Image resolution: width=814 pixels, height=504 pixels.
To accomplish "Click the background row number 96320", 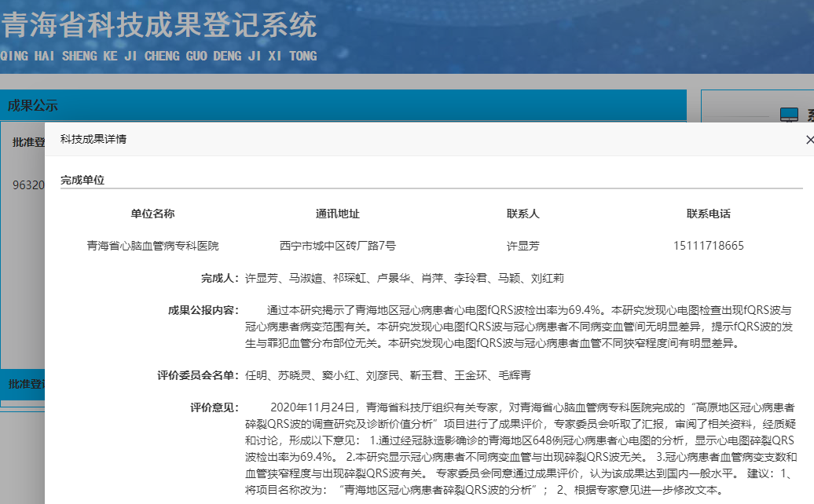I will click(x=28, y=185).
